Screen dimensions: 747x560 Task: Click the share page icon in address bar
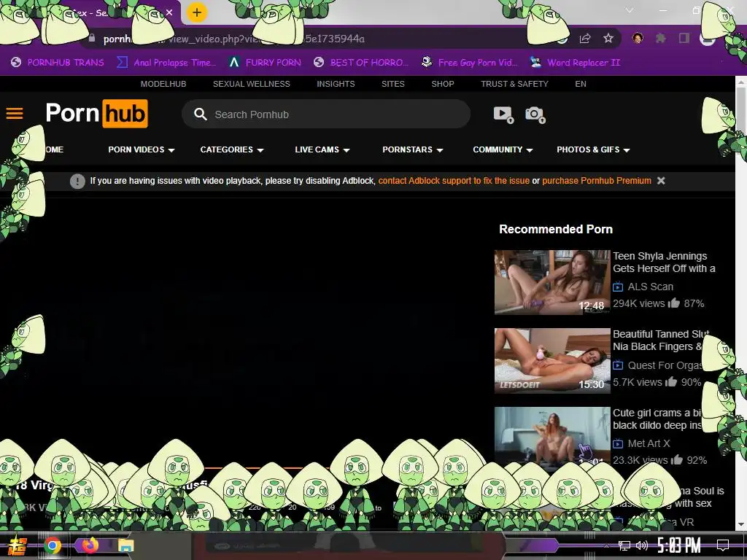[585, 39]
